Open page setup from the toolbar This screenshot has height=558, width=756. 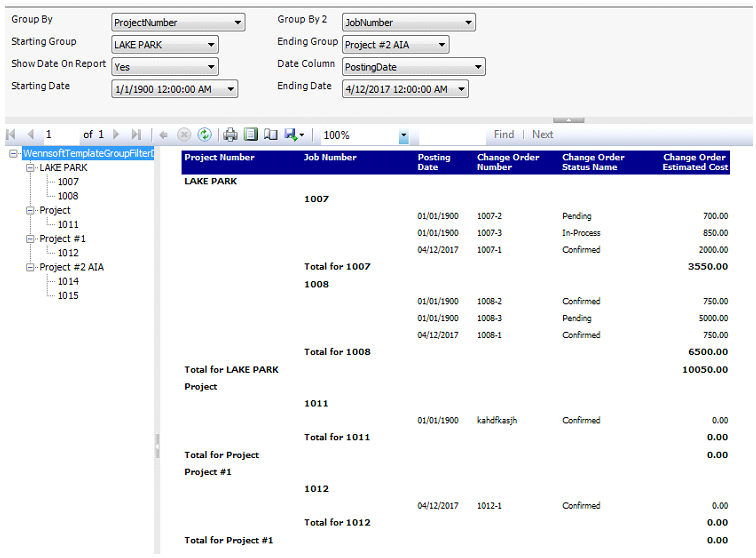270,134
